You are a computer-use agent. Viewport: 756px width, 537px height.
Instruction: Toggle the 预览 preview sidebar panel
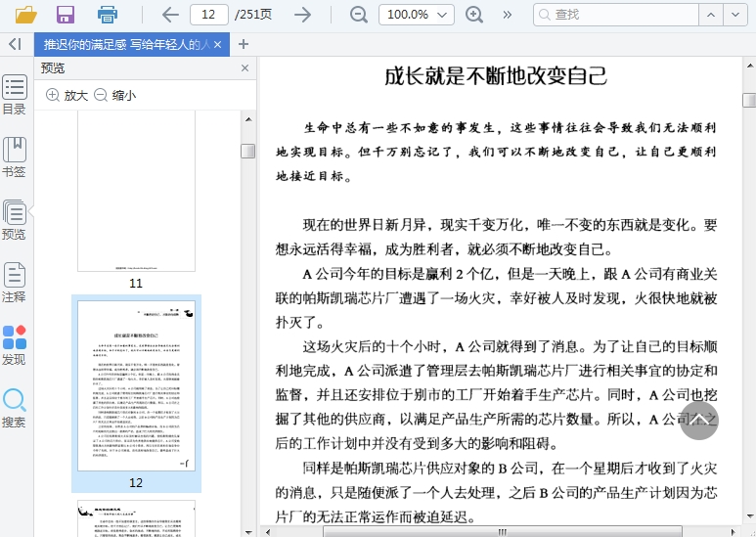point(15,220)
